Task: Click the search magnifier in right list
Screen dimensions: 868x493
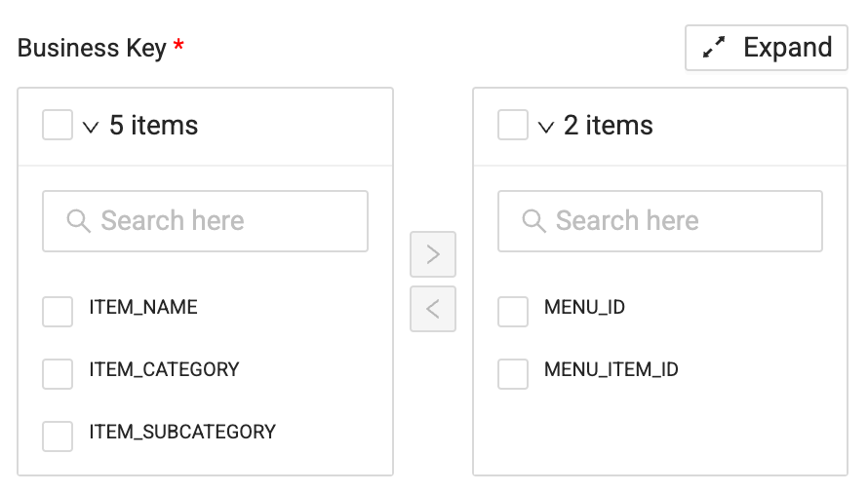Action: click(534, 221)
